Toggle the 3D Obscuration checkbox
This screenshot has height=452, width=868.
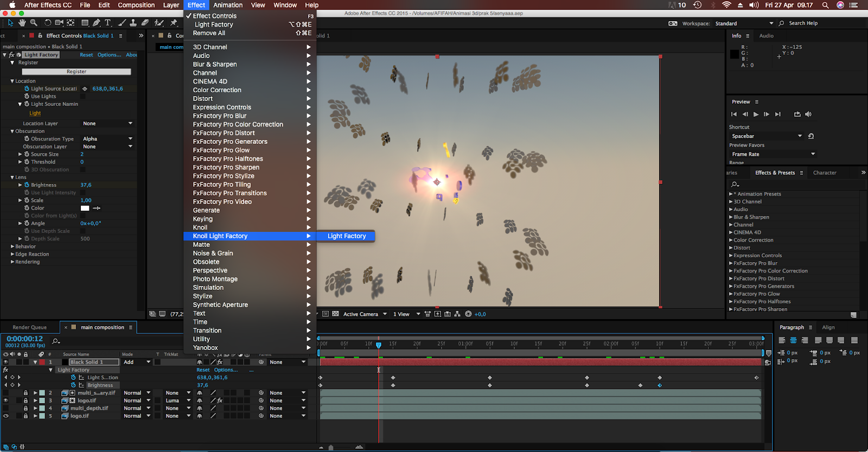pyautogui.click(x=83, y=170)
